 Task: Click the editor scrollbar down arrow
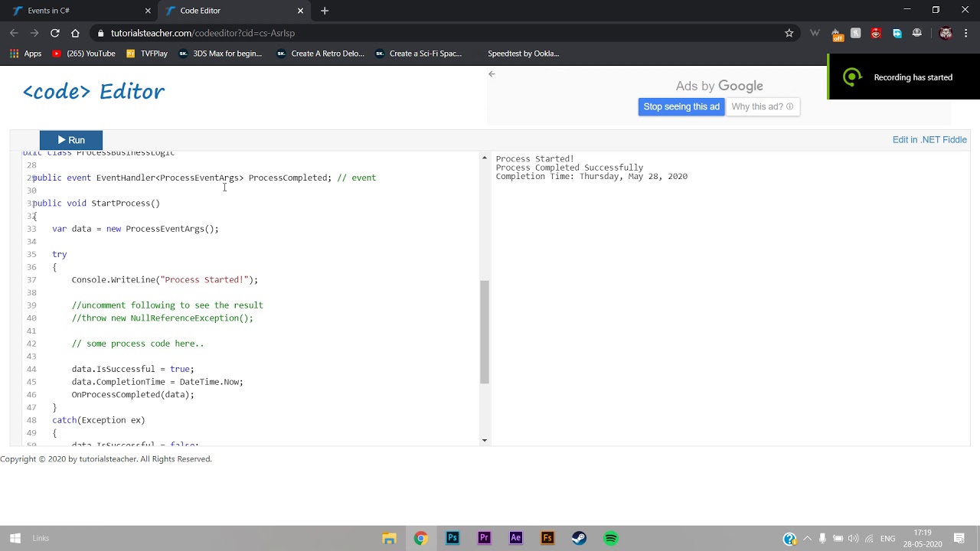coord(484,441)
